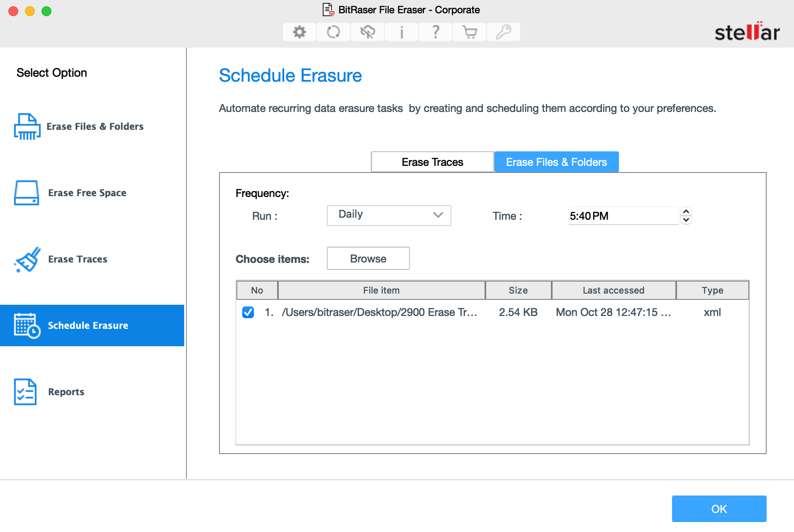Sort by the File item column header

382,290
